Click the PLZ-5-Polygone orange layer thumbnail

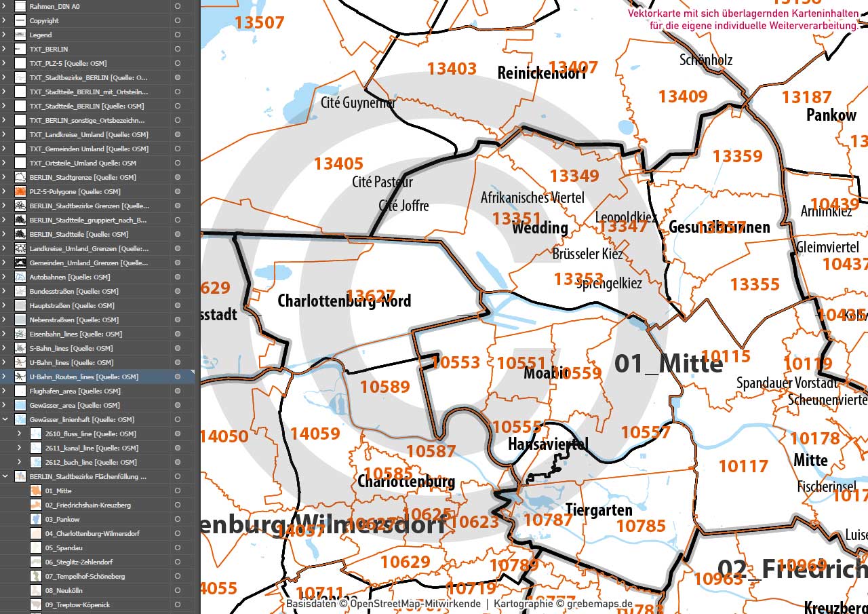coord(20,192)
